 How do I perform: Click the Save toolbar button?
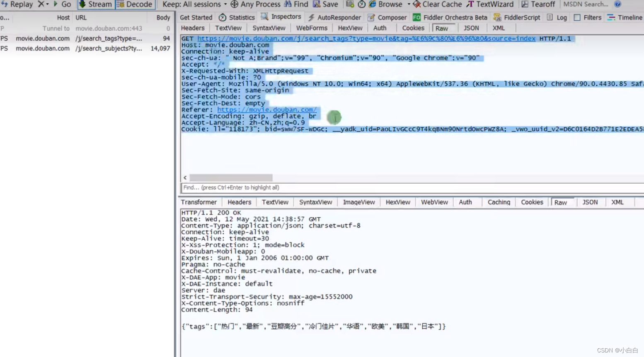tap(325, 4)
